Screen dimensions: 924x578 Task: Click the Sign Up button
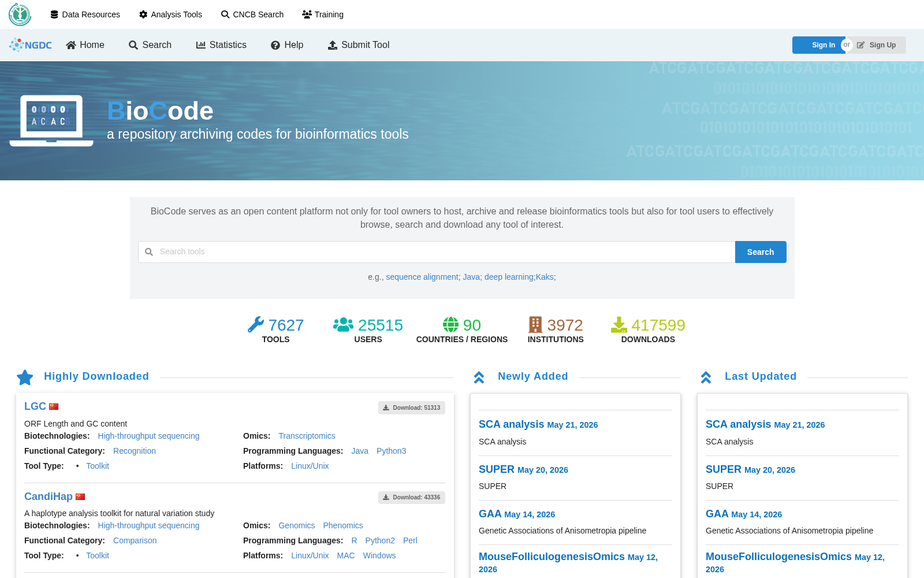877,45
